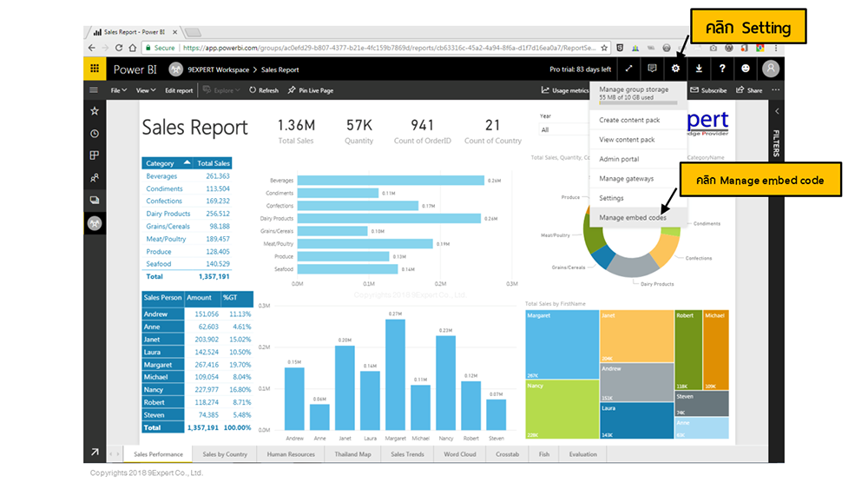
Task: Select Margaret's blue tile in treemap
Action: pyautogui.click(x=560, y=343)
